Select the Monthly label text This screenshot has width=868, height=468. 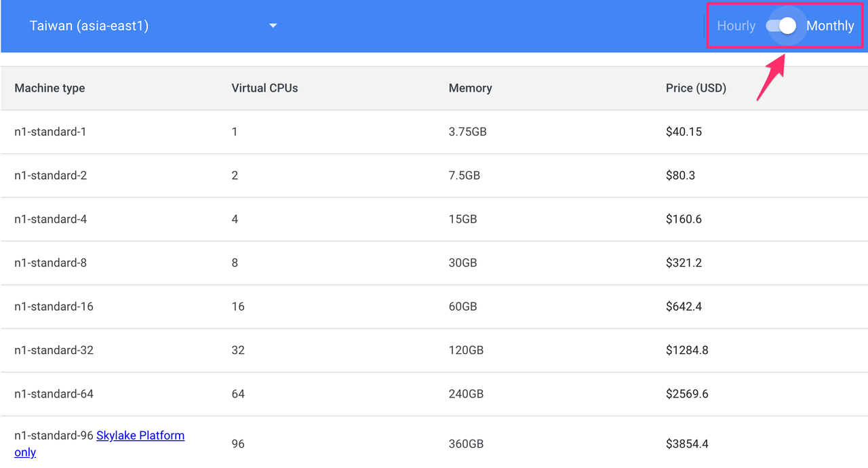point(830,25)
